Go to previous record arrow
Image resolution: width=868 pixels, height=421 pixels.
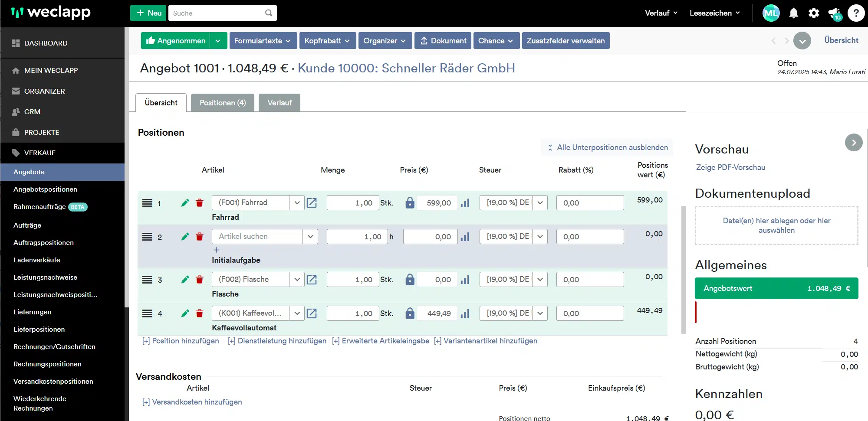click(x=773, y=41)
